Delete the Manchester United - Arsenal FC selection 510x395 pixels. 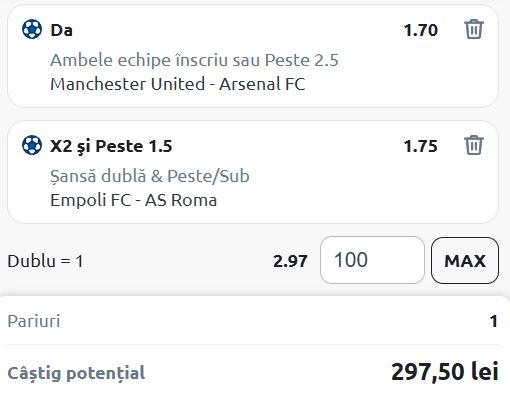pos(474,29)
